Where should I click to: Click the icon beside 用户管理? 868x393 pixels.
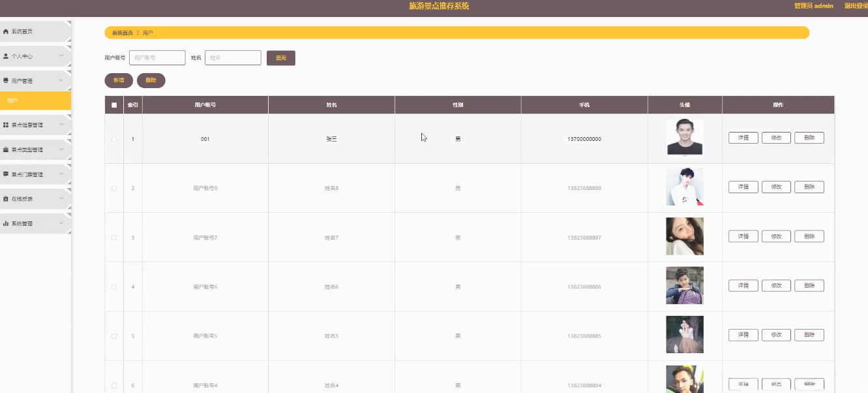pyautogui.click(x=6, y=81)
